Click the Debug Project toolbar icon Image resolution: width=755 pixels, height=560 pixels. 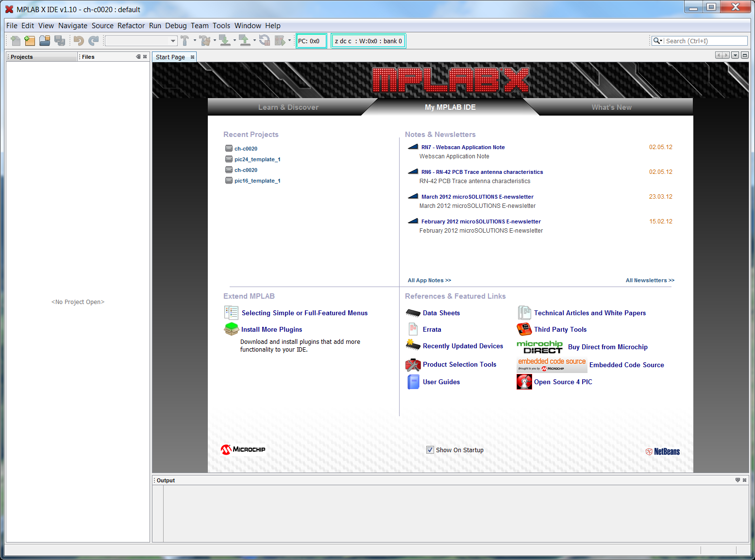280,41
